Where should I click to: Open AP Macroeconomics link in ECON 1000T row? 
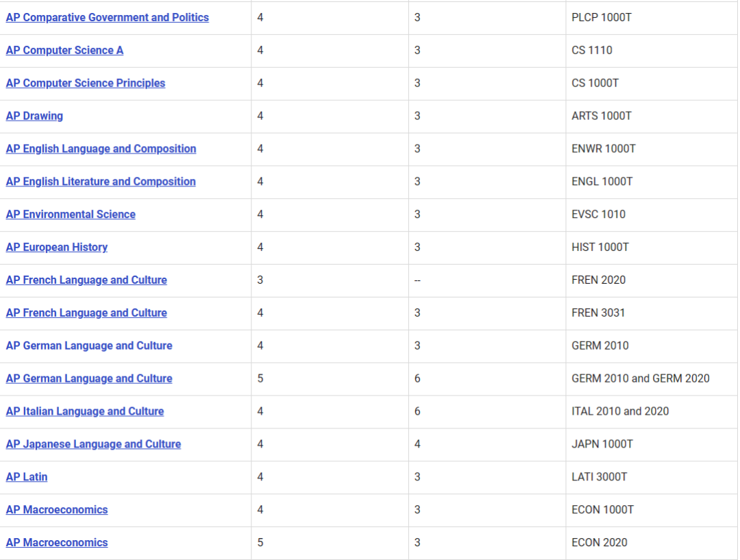point(57,510)
